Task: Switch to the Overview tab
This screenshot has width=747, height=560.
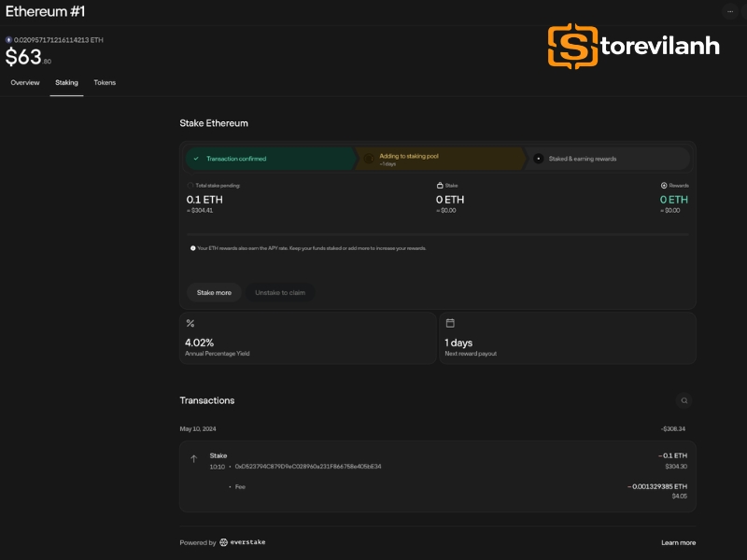Action: (25, 82)
